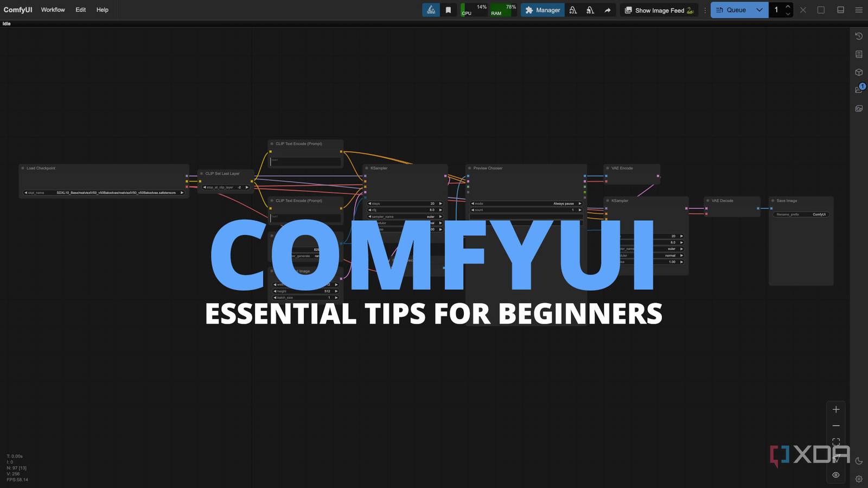
Task: Increase the cfg value in the KSampler node
Action: click(441, 210)
